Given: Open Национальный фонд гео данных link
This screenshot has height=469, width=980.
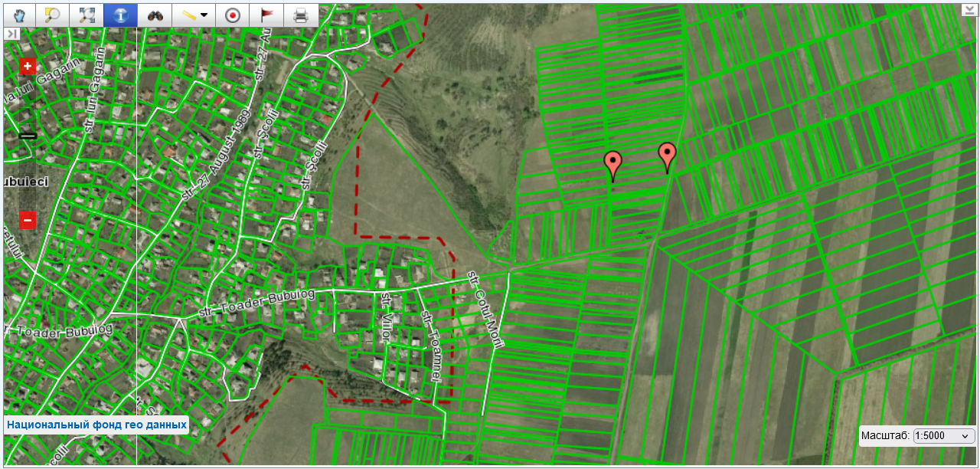Looking at the screenshot, I should [x=96, y=425].
